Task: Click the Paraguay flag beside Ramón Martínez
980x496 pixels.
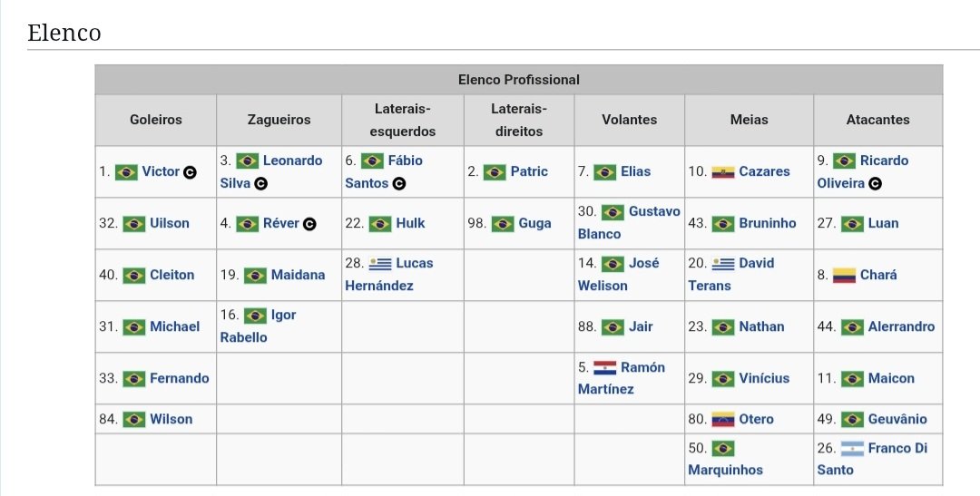Action: pos(605,367)
